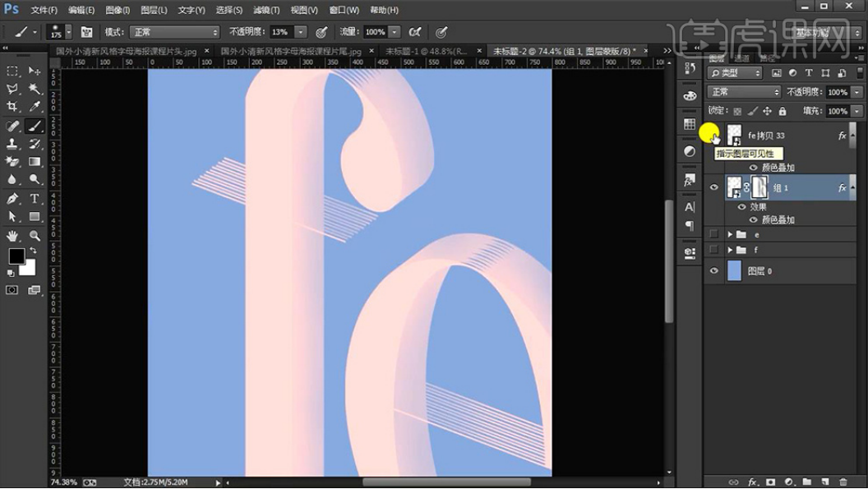This screenshot has height=489, width=868.
Task: Create a new group button
Action: [806, 482]
